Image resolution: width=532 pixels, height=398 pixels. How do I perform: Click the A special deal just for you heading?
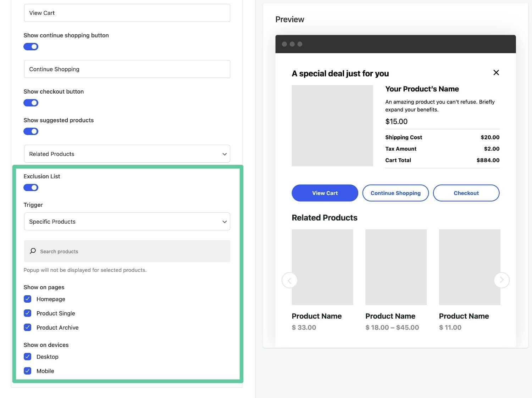(x=340, y=74)
